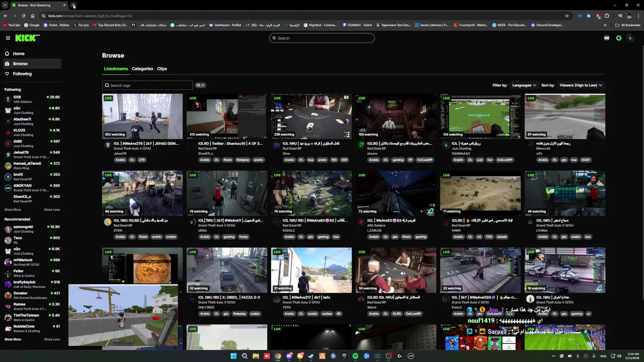Open the stream with 552 watching
This screenshot has width=644, height=362.
point(142,116)
